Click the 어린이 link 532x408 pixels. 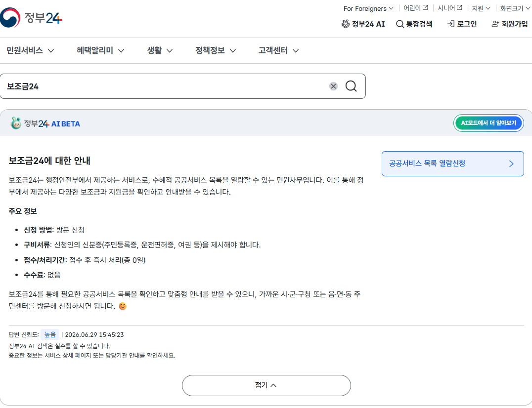(416, 8)
